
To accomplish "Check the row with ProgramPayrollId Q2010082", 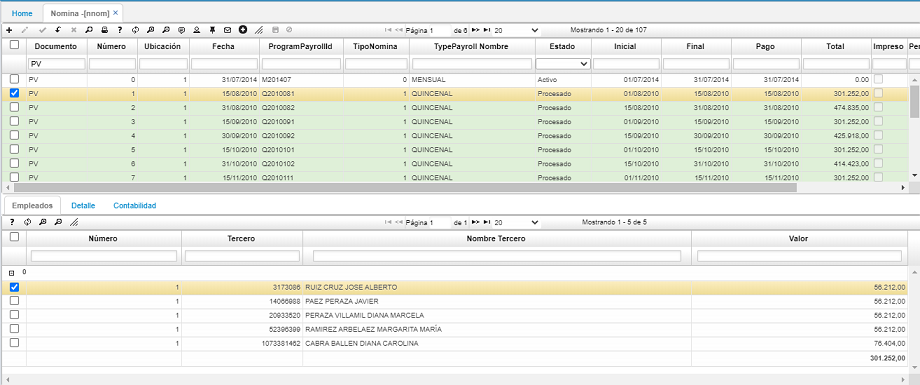I will click(14, 107).
